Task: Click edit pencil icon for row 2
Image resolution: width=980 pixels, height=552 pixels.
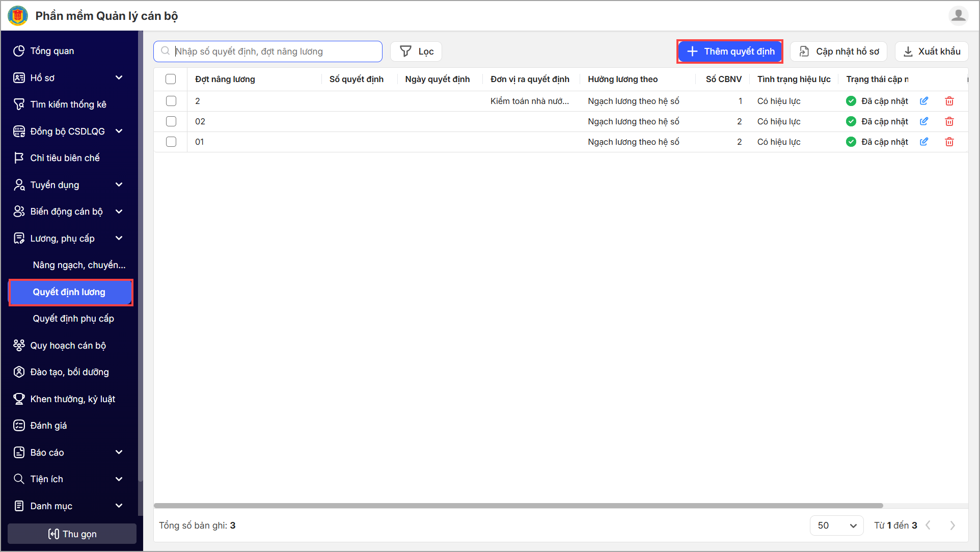Action: [x=924, y=101]
